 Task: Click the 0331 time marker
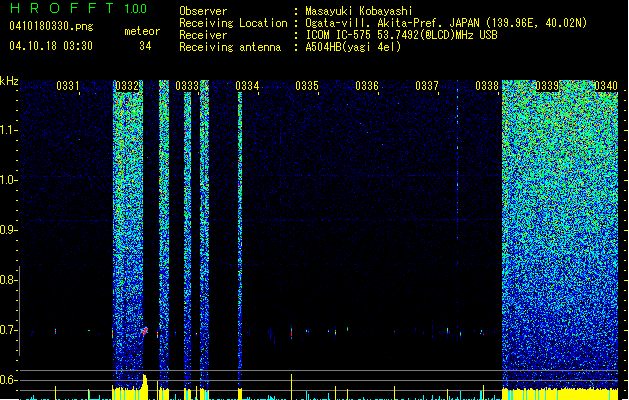point(67,85)
